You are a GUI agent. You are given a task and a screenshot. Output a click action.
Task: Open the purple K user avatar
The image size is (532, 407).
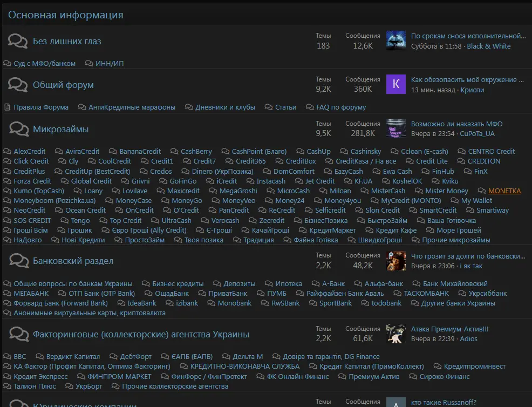(395, 85)
